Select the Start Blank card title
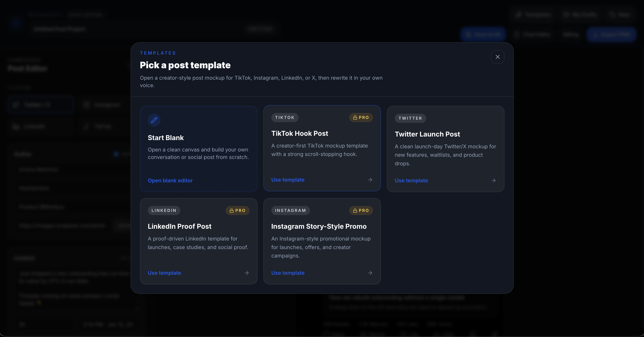This screenshot has height=337, width=644. tap(166, 138)
